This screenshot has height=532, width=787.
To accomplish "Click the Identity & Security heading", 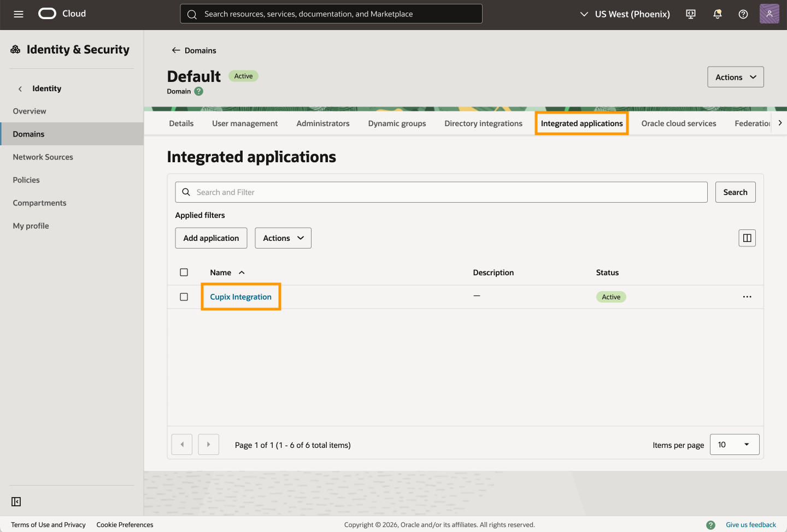I will pos(78,50).
